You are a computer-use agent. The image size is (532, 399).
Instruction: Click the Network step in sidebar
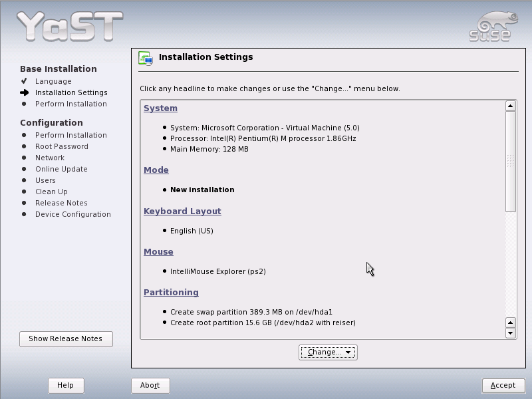point(50,158)
